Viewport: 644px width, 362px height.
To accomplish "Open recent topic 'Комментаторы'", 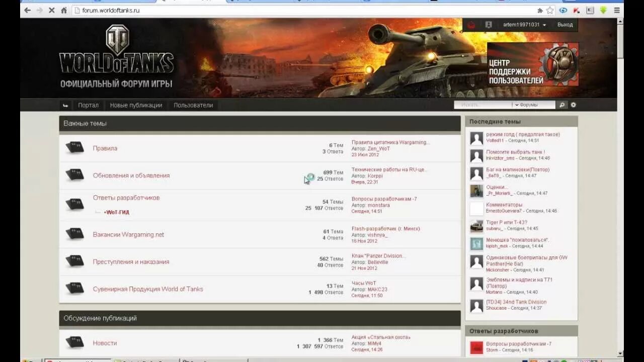I will pyautogui.click(x=504, y=205).
